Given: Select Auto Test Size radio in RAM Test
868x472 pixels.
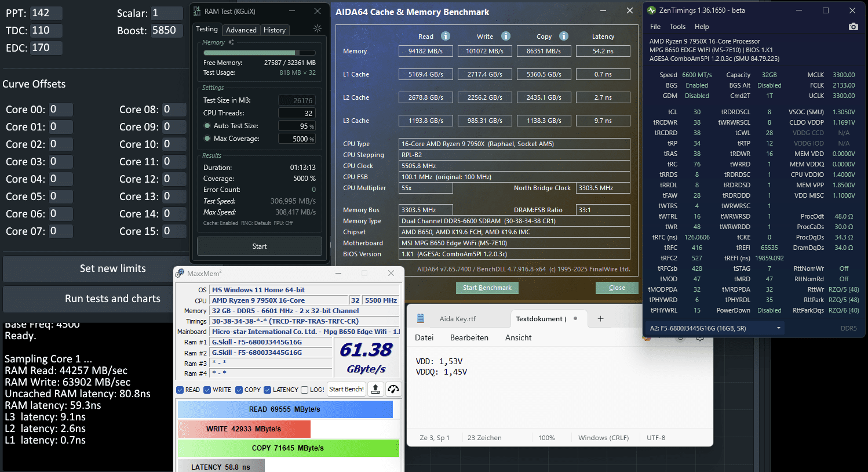Looking at the screenshot, I should tap(207, 126).
